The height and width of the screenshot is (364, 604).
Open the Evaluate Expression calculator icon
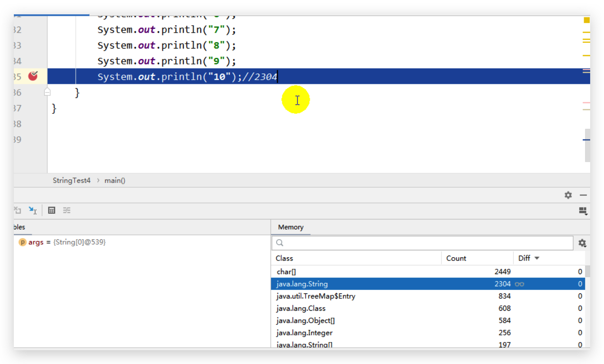point(52,210)
